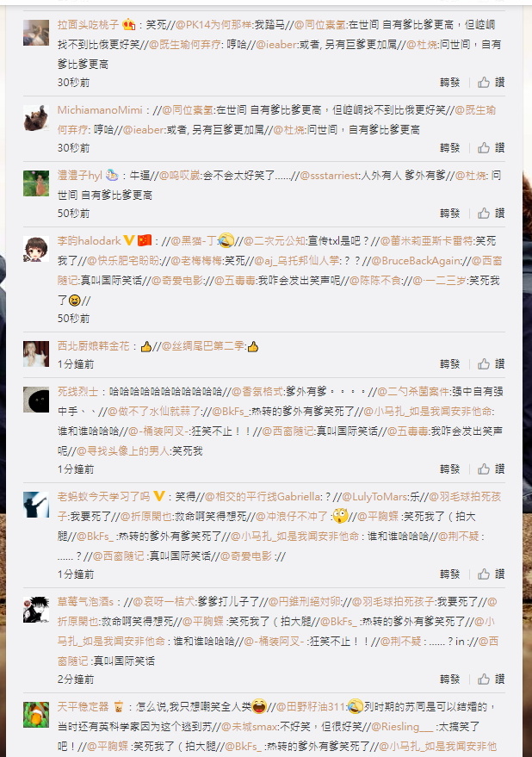Like 澧澧子hyl's comment
Image resolution: width=532 pixels, height=757 pixels.
[491, 214]
